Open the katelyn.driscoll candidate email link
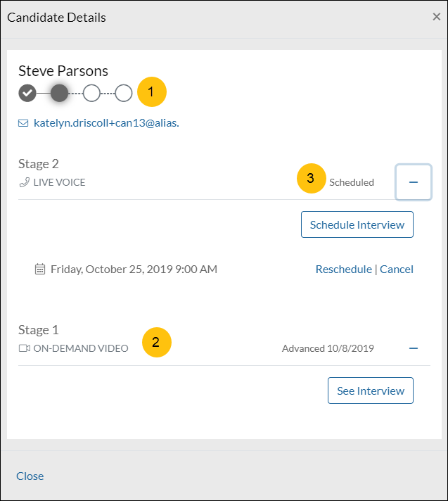This screenshot has width=448, height=501. [105, 124]
